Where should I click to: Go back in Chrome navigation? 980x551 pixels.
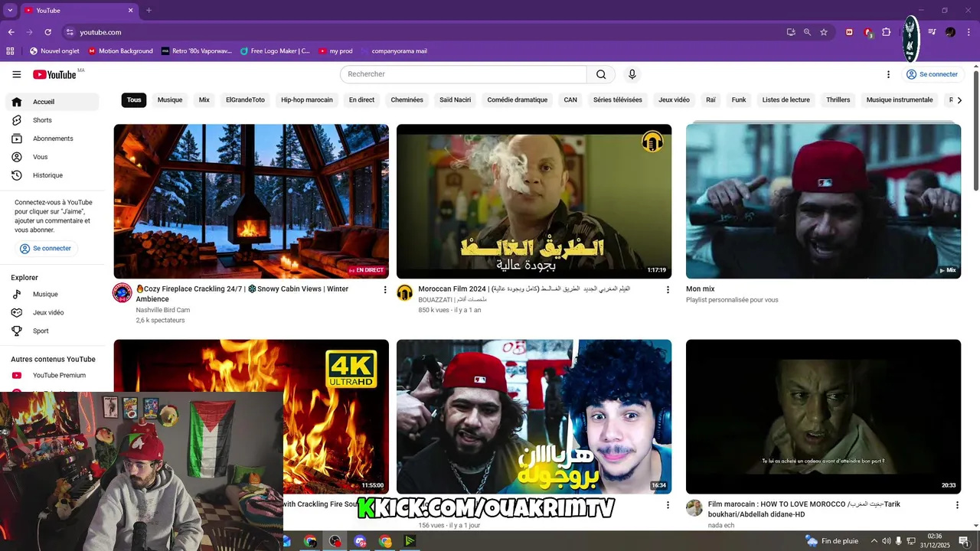click(x=11, y=32)
